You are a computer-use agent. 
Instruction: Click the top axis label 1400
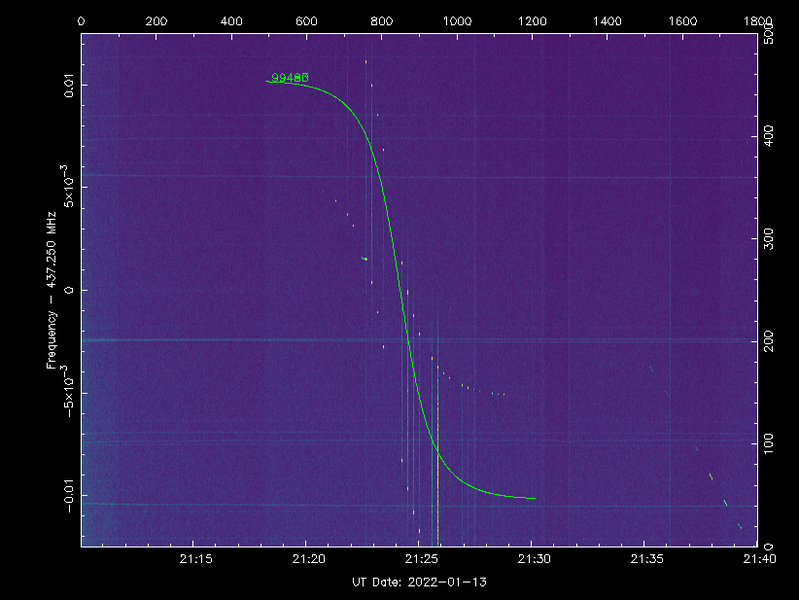click(607, 21)
